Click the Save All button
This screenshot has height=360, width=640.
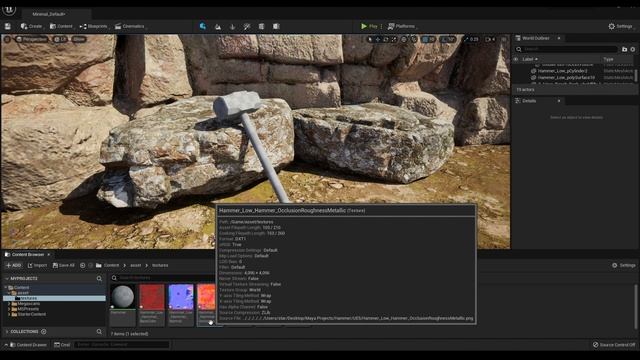coord(63,265)
